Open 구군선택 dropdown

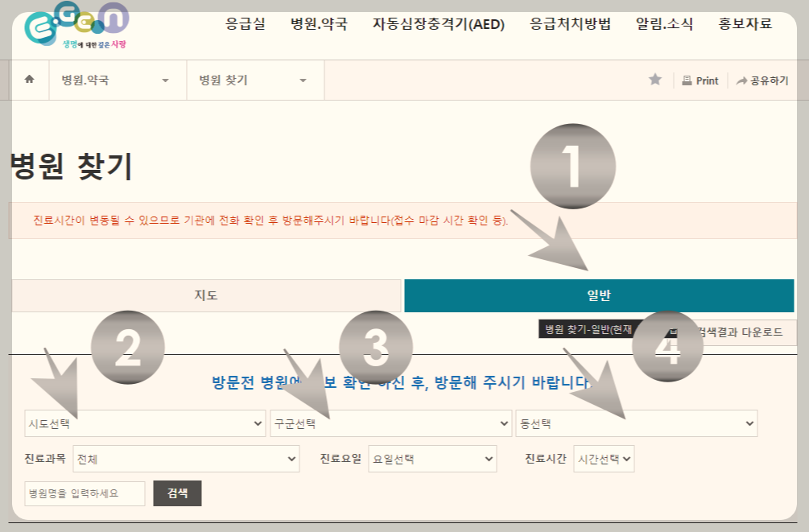tap(391, 423)
